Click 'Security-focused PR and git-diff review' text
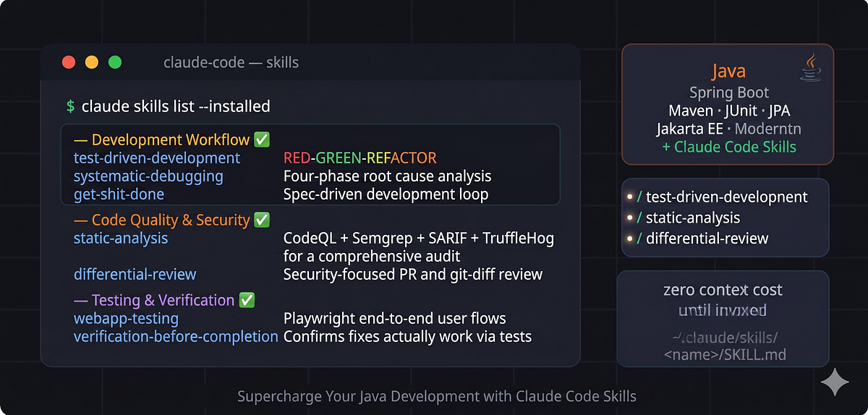Viewport: 868px width, 415px height. [413, 274]
